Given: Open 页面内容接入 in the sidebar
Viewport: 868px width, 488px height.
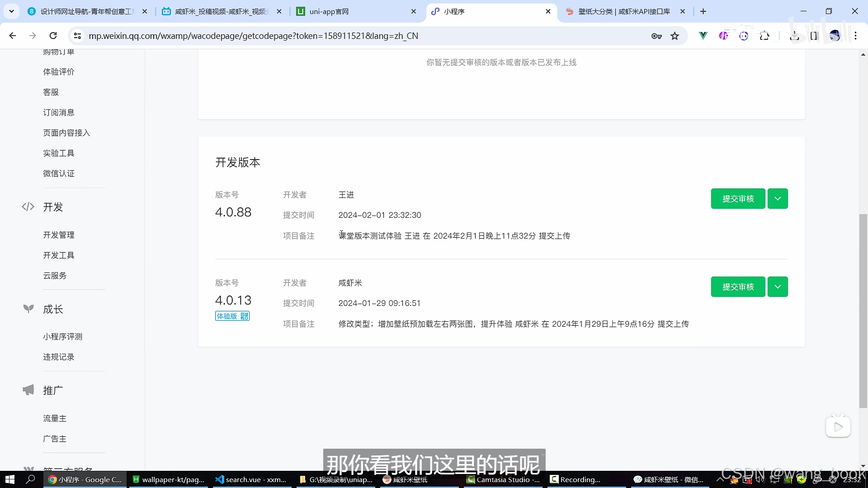Looking at the screenshot, I should tap(66, 133).
